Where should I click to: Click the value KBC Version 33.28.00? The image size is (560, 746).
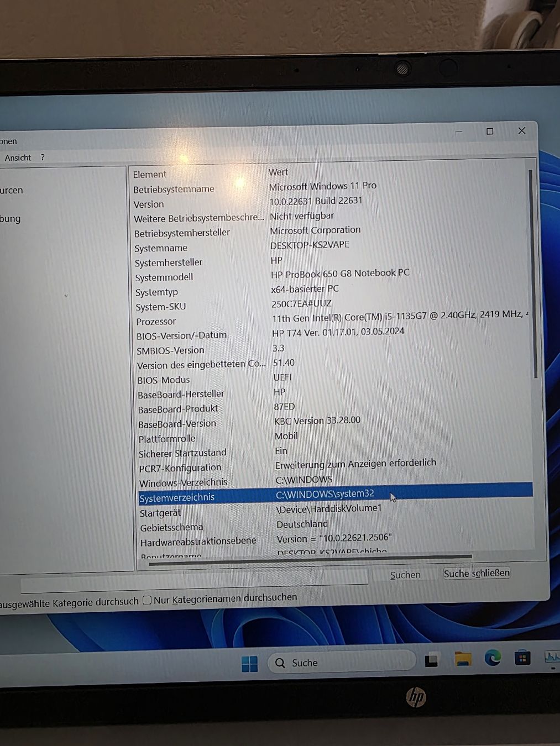tap(317, 421)
